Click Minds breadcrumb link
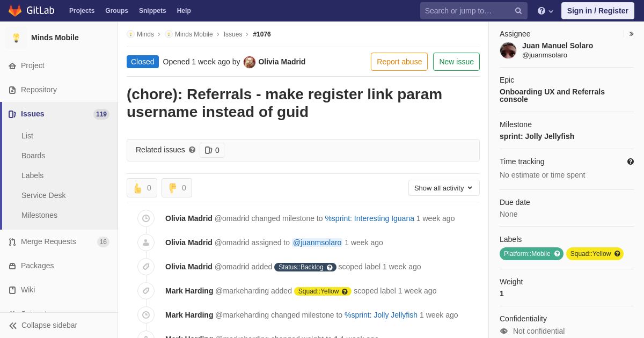The height and width of the screenshot is (338, 644). 145,34
